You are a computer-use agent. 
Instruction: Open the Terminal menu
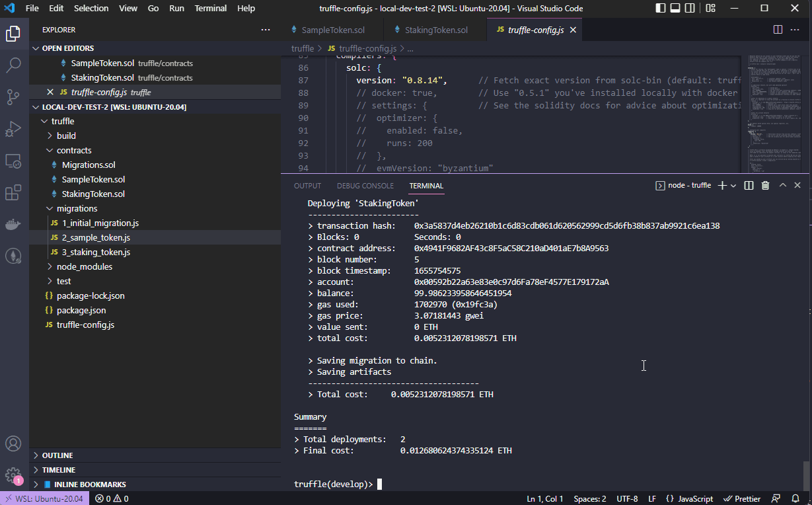211,8
